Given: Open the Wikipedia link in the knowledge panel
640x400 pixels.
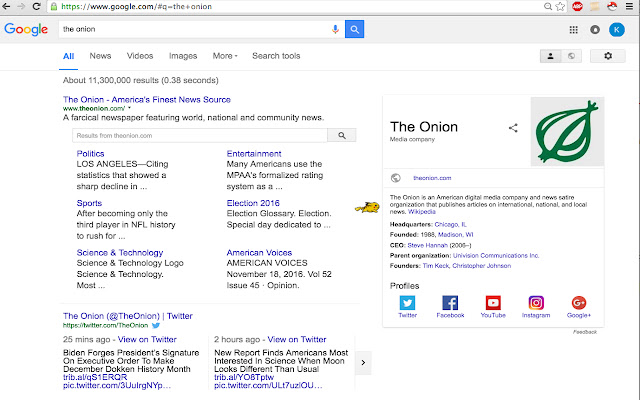Looking at the screenshot, I should (x=422, y=212).
